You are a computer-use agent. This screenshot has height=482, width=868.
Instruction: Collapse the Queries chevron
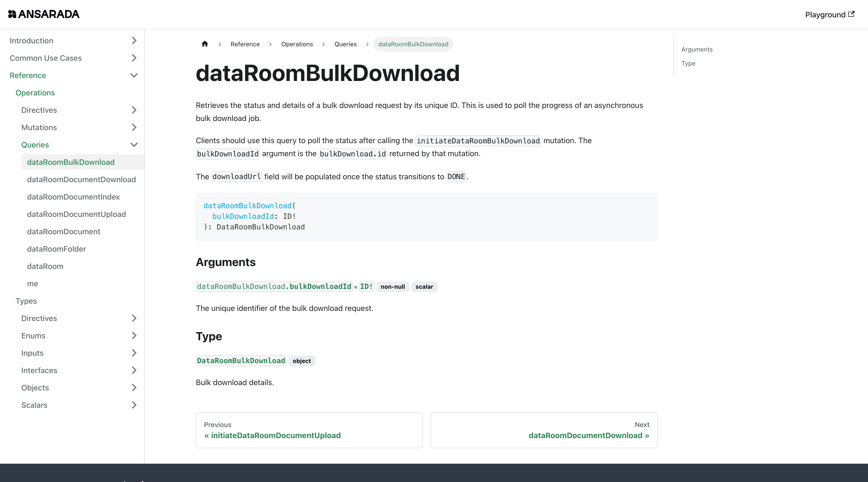[134, 145]
